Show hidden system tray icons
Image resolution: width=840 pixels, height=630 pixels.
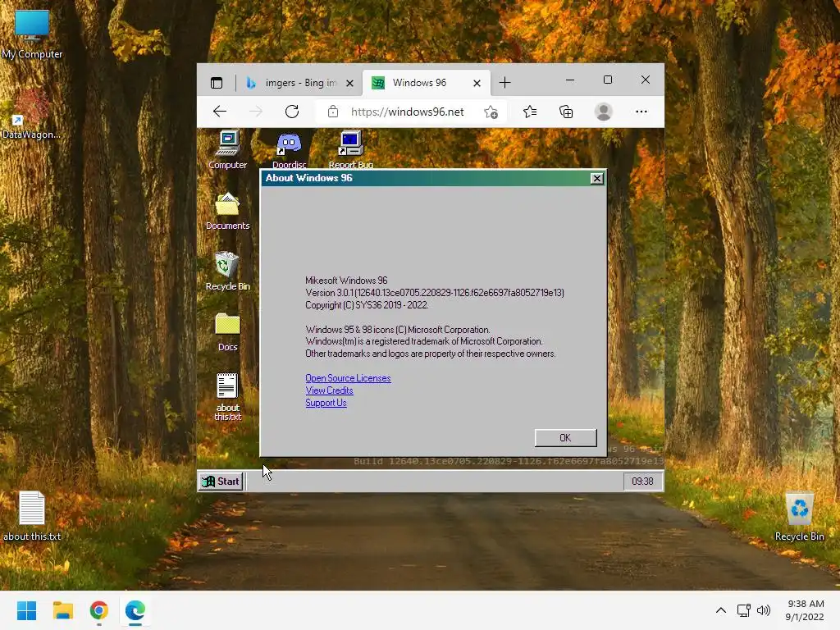[721, 610]
